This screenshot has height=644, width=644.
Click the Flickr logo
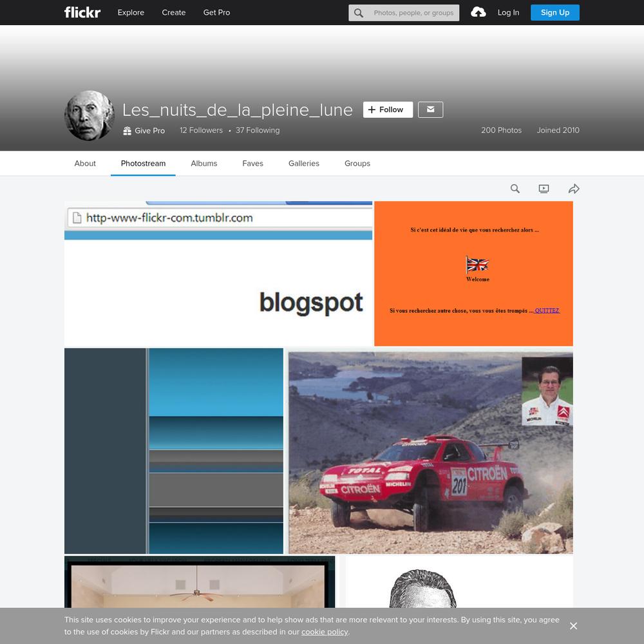[x=82, y=12]
